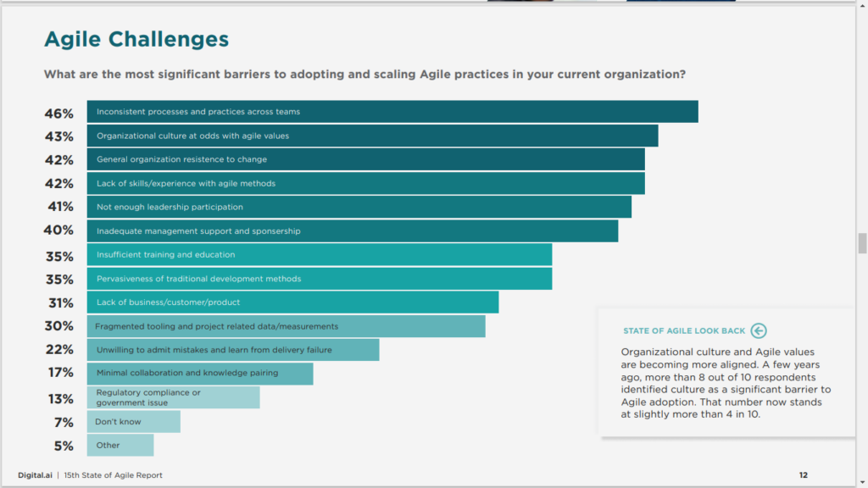Select Unwilling to admit mistakes bar

pyautogui.click(x=232, y=350)
